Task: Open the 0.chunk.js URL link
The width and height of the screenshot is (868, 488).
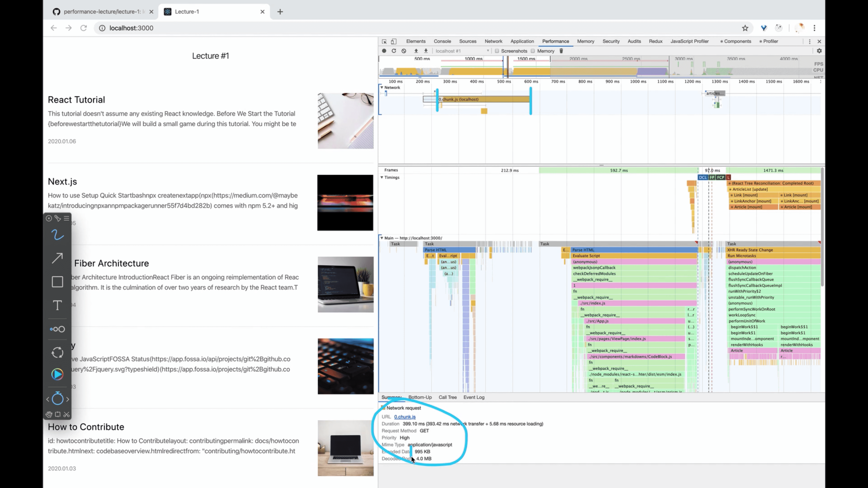Action: (405, 417)
